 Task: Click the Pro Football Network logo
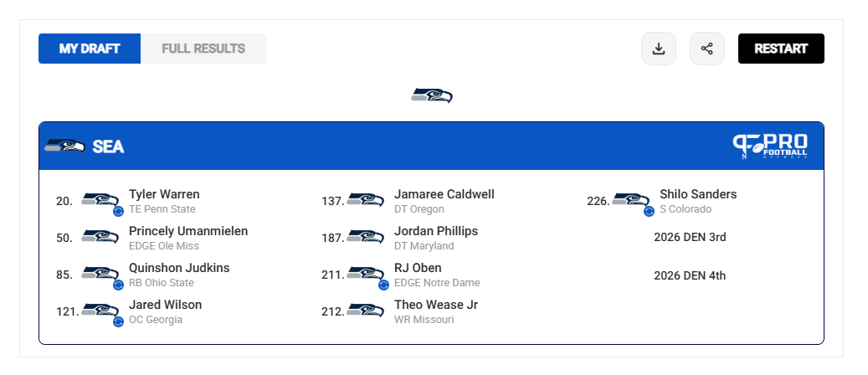point(770,146)
